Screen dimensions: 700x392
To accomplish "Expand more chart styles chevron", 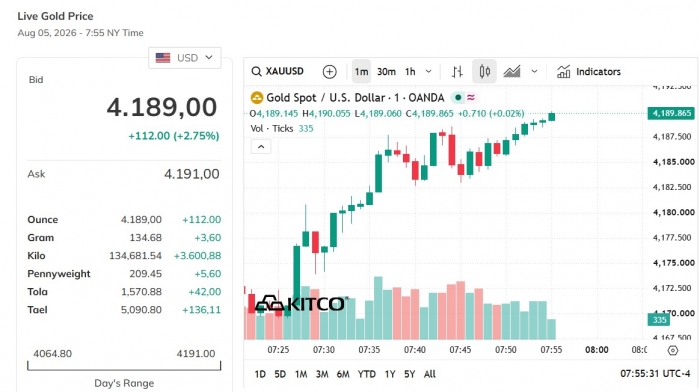I will (x=534, y=71).
